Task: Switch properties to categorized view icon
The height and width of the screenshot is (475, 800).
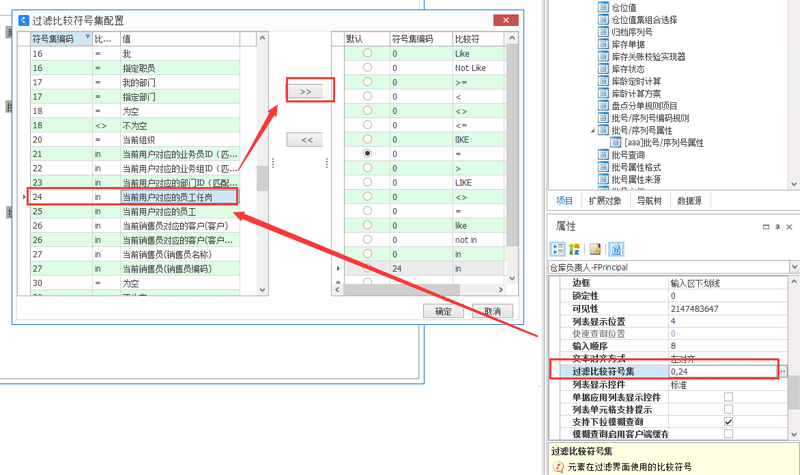Action: pos(558,249)
